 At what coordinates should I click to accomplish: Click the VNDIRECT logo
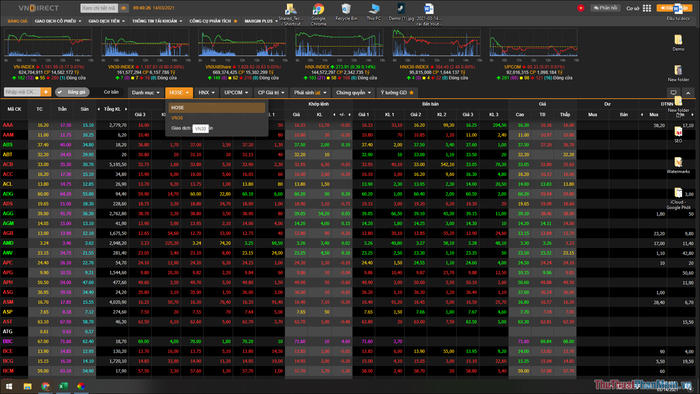click(x=38, y=8)
